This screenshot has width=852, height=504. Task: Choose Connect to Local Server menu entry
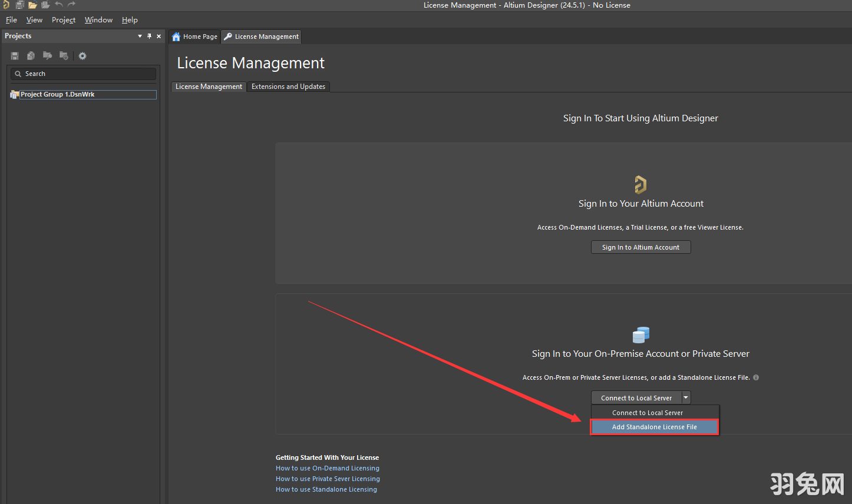pos(647,413)
